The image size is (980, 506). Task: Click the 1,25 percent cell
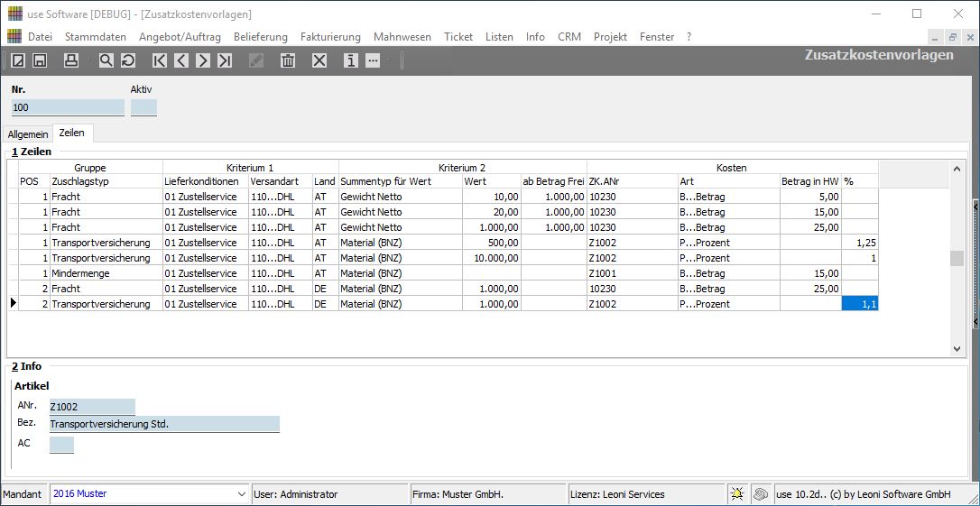(860, 243)
